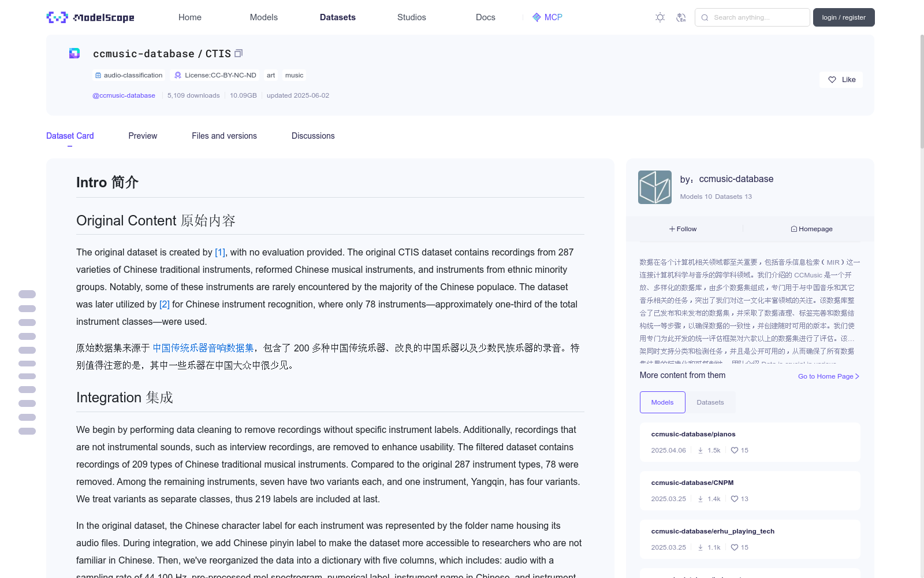Viewport: 924px width, 578px height.
Task: Click the 'Intro 简介' heading
Action: click(107, 183)
